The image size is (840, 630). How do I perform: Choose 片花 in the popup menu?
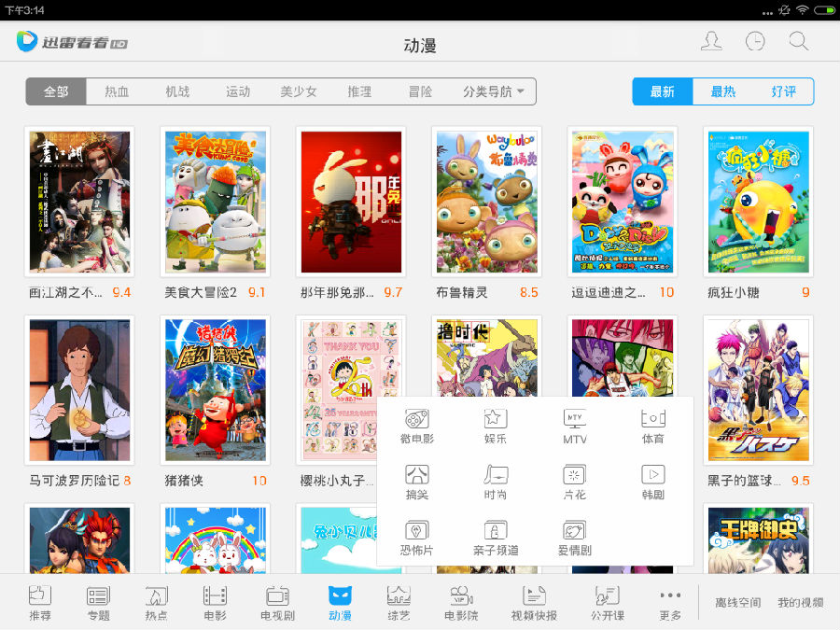click(x=574, y=483)
